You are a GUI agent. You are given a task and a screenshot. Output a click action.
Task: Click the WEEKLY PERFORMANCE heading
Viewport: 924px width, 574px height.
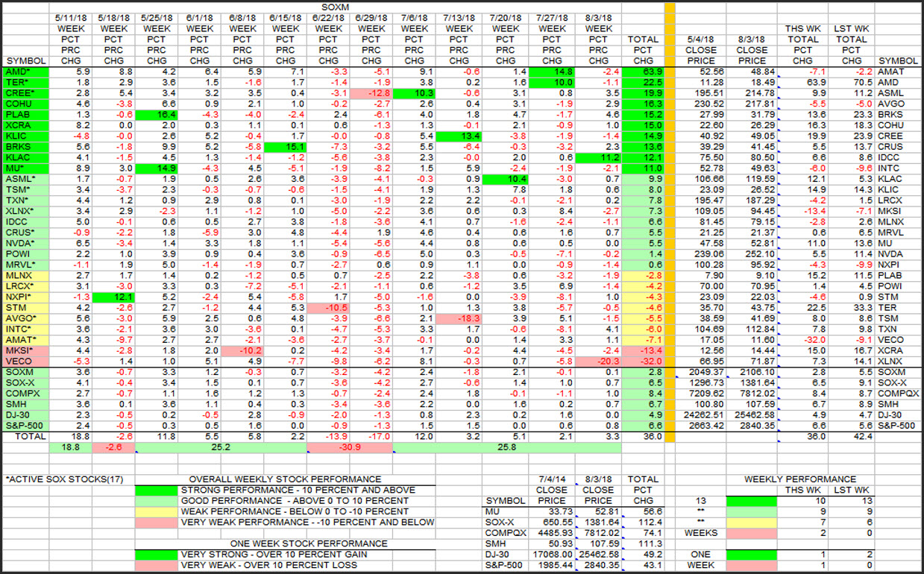[x=800, y=479]
